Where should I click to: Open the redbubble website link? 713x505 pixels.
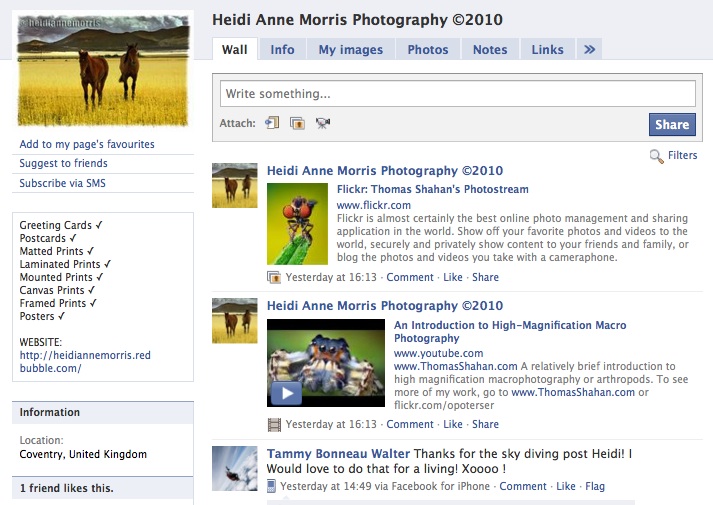85,362
